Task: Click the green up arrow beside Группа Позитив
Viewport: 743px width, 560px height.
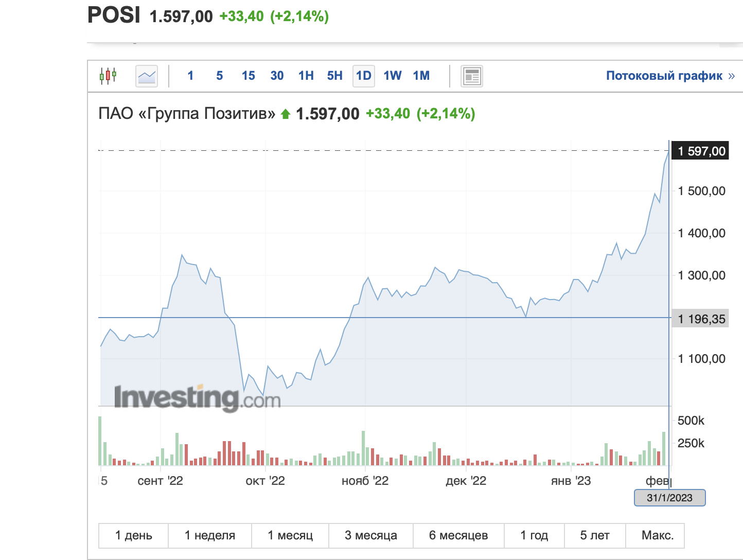Action: point(286,114)
